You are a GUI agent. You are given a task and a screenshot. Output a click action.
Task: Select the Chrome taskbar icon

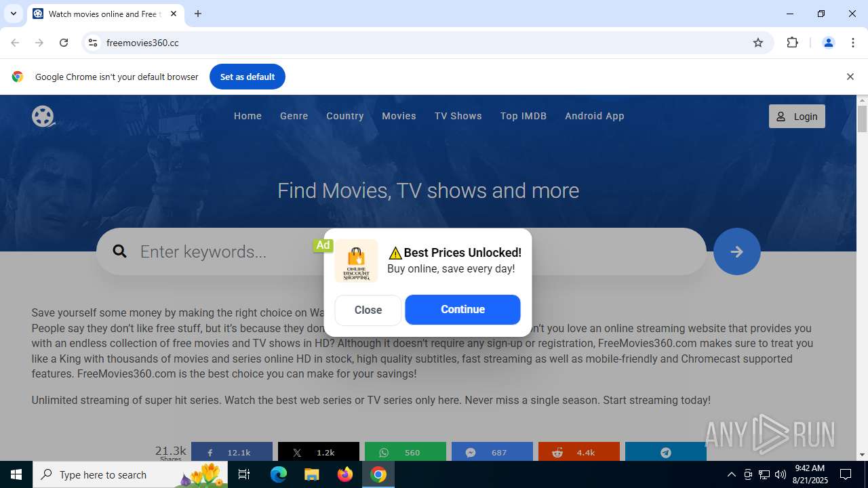coord(378,474)
